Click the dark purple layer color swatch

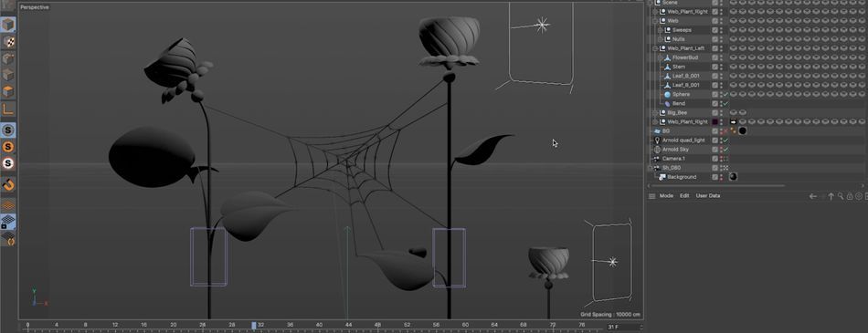click(715, 121)
